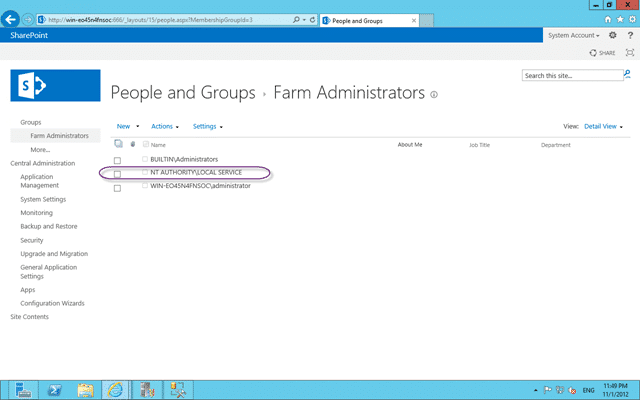
Task: Open Monitoring in left nav
Action: pos(36,213)
